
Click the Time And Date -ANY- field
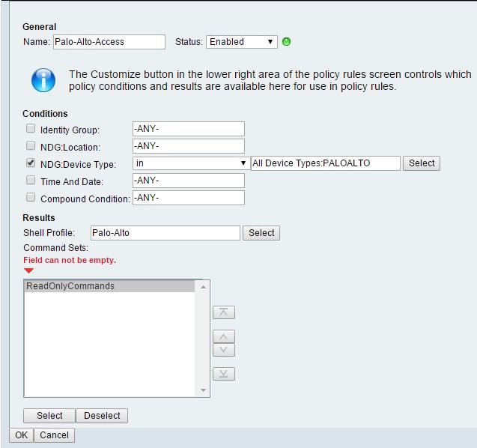pyautogui.click(x=189, y=181)
